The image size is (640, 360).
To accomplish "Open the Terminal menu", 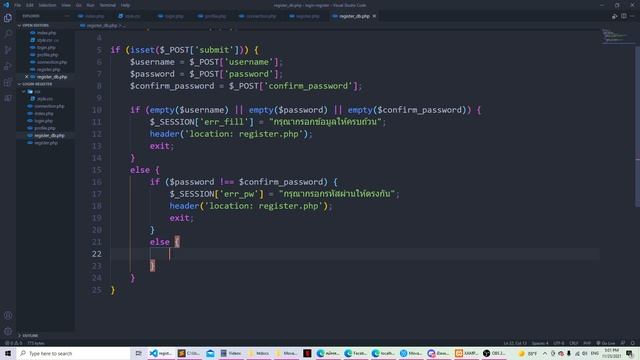I will coord(108,5).
